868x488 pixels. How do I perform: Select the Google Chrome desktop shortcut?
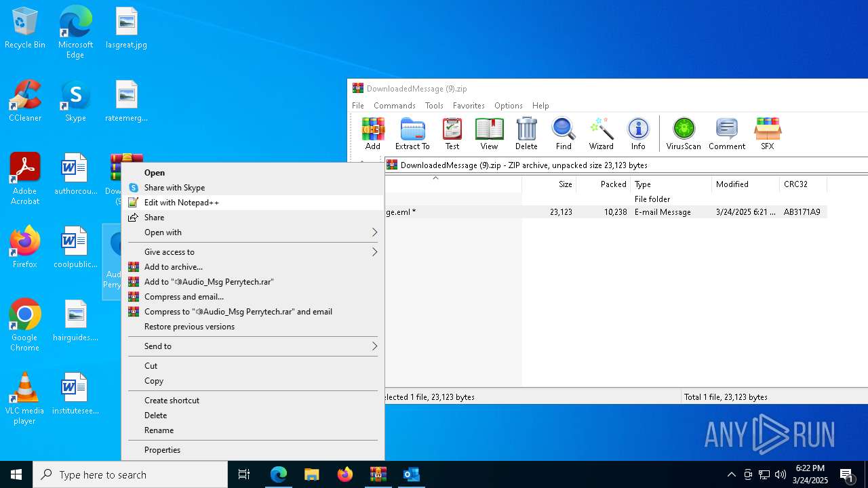[x=25, y=325]
